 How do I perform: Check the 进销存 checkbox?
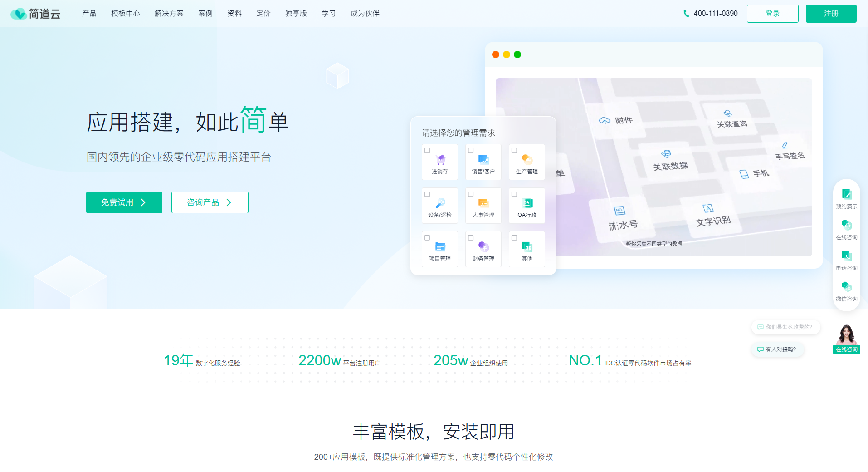pyautogui.click(x=427, y=151)
